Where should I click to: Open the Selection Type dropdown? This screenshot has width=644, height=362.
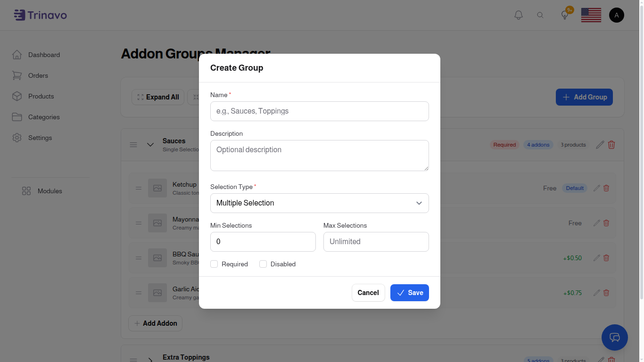pyautogui.click(x=319, y=203)
